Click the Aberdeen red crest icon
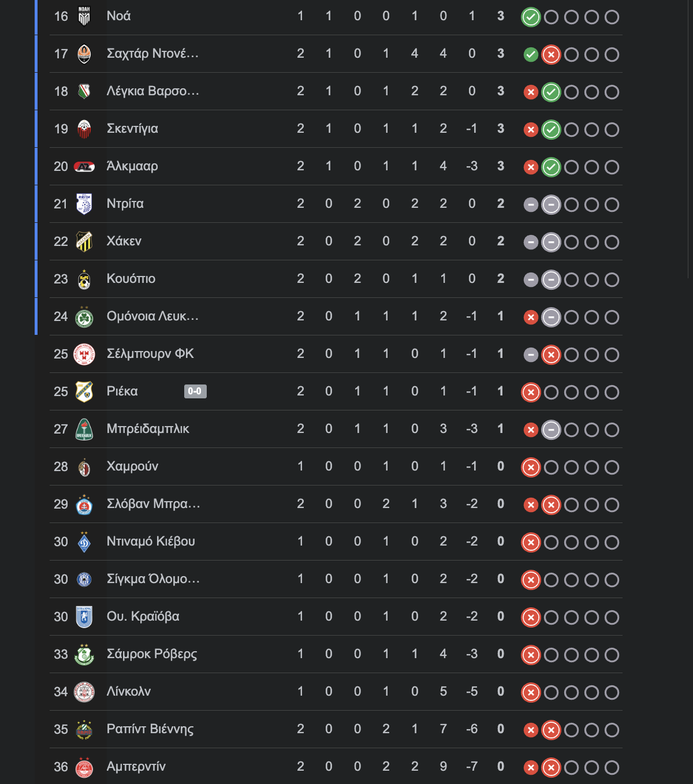Viewport: 693px width, 784px height. coord(84,767)
